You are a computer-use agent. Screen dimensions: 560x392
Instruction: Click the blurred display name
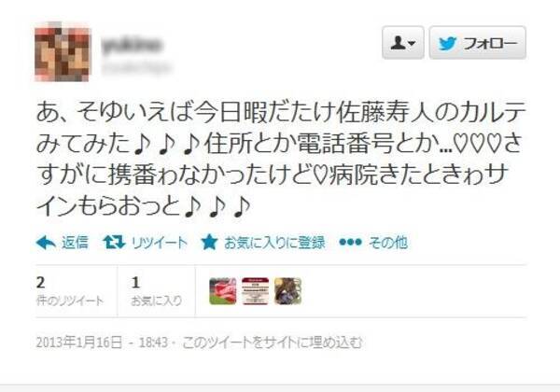(133, 45)
